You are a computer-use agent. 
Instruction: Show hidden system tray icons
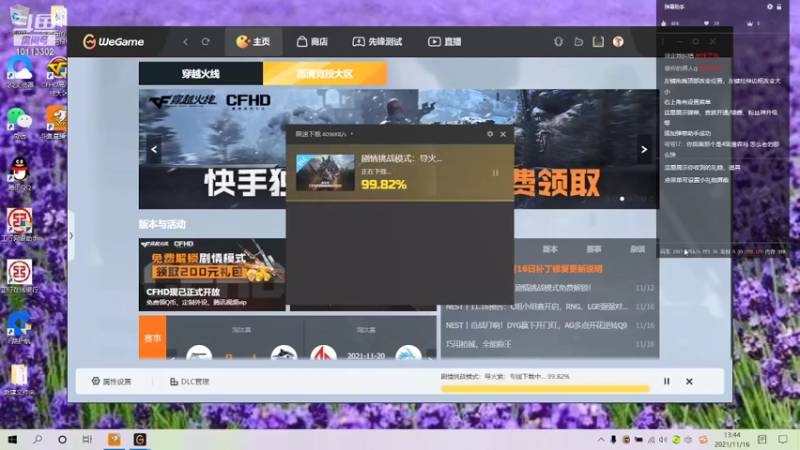point(601,439)
